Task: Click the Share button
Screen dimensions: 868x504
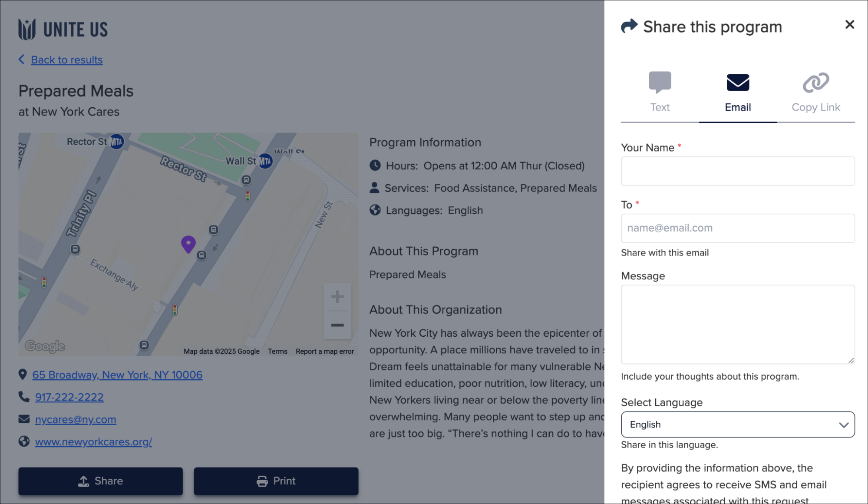Action: coord(100,481)
